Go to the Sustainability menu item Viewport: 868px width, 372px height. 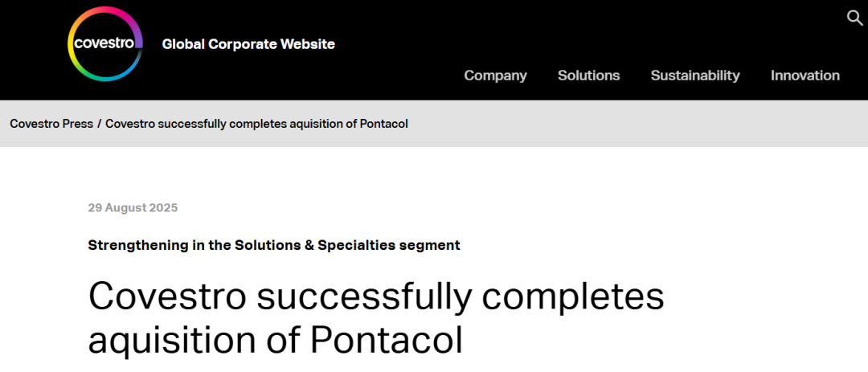click(x=694, y=76)
